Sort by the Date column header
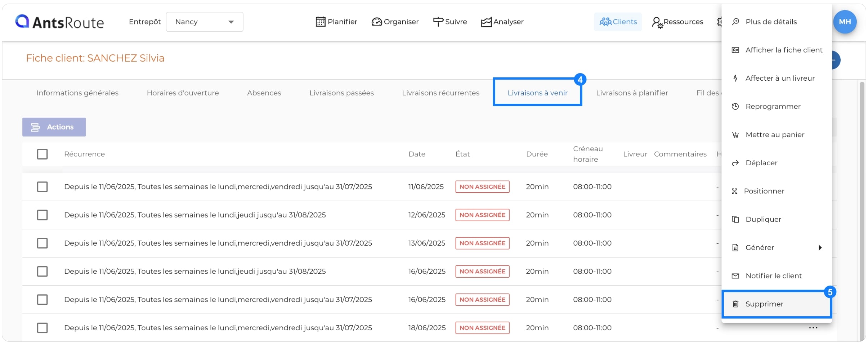Image resolution: width=868 pixels, height=345 pixels. coord(417,154)
